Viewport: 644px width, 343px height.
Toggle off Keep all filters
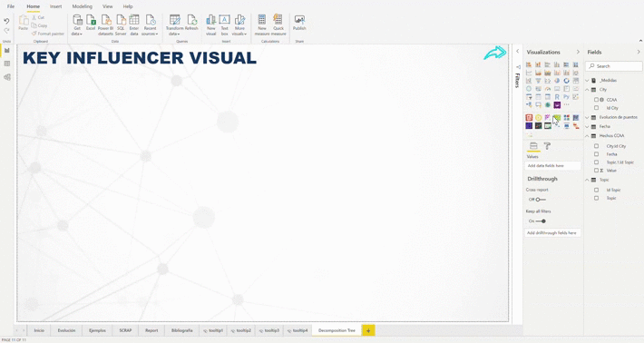pos(541,221)
